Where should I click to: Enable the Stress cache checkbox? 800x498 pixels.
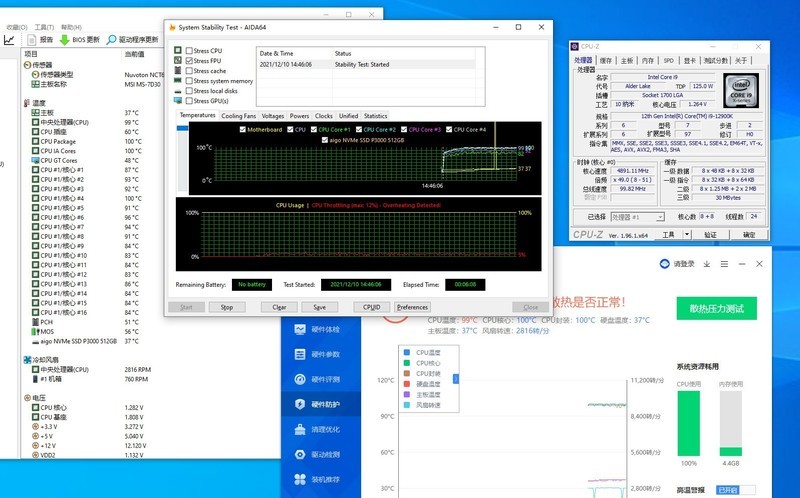coord(189,71)
